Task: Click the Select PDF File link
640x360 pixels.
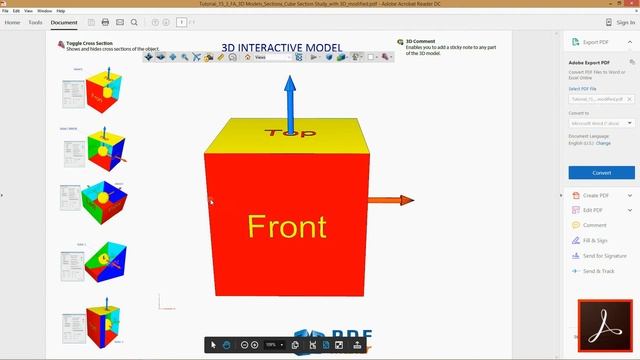Action: (582, 89)
